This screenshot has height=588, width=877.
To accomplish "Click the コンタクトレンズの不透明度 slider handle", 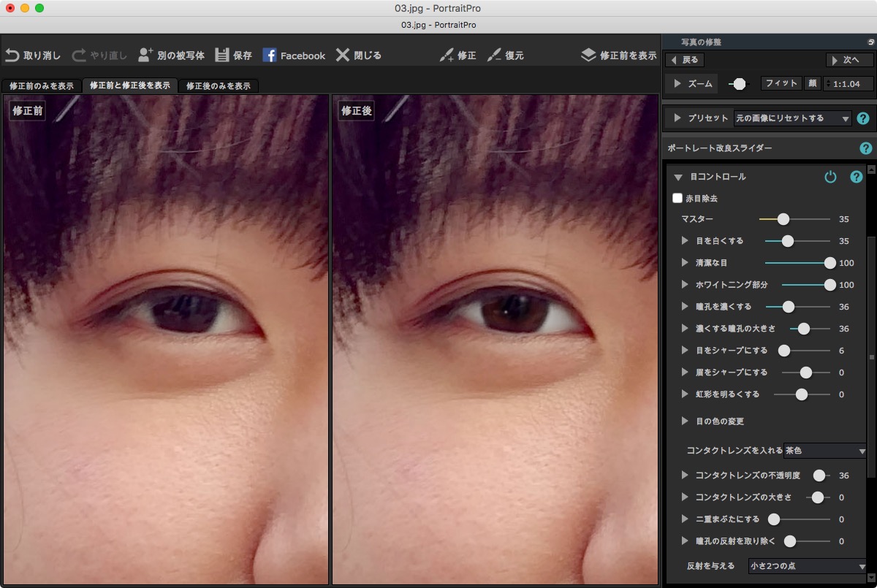I will (819, 476).
